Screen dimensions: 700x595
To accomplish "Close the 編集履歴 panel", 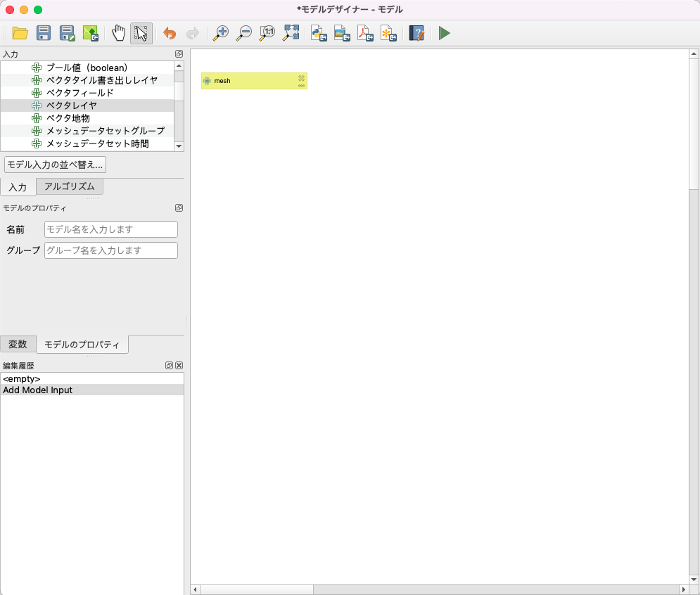I will (179, 365).
